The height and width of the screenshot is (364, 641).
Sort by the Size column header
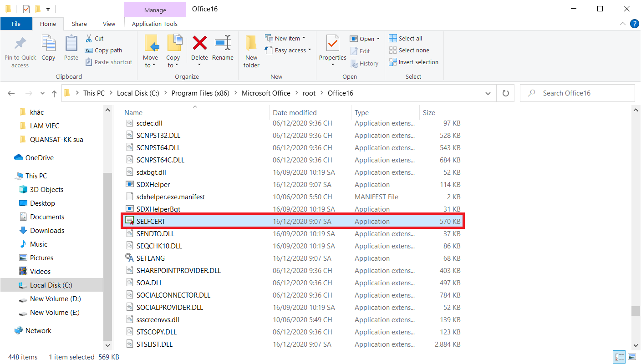click(x=429, y=112)
